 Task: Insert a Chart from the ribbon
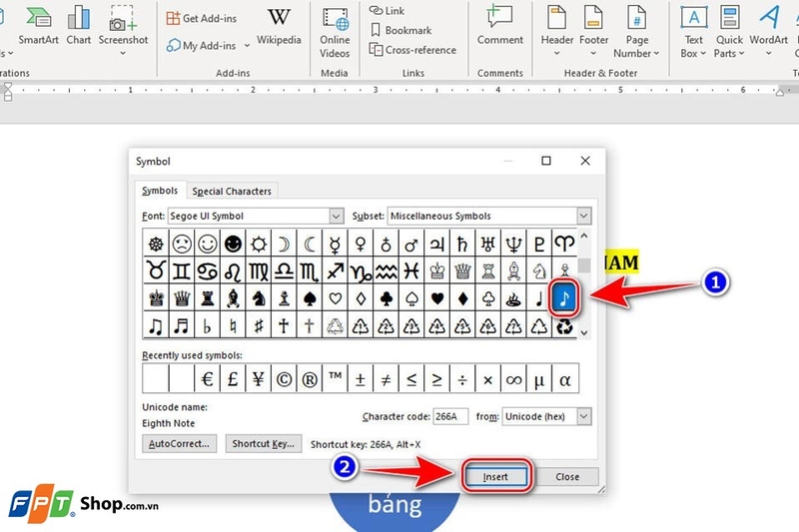click(x=79, y=26)
